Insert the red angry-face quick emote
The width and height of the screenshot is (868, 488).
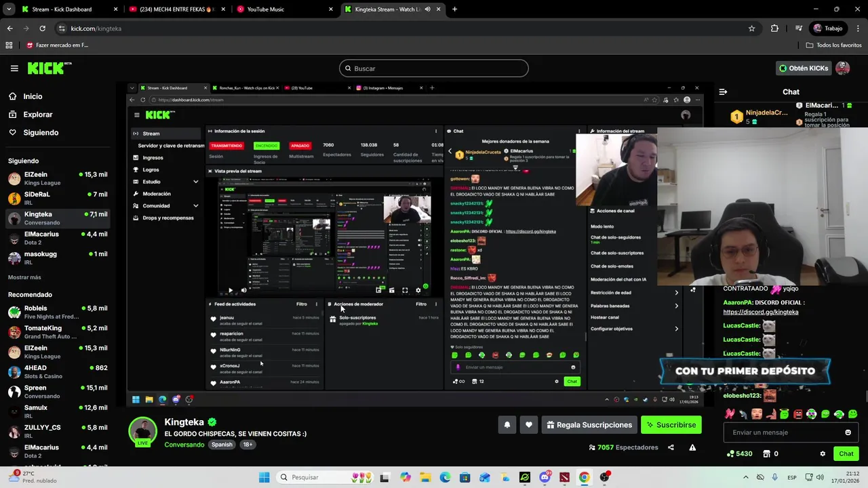pos(798,414)
